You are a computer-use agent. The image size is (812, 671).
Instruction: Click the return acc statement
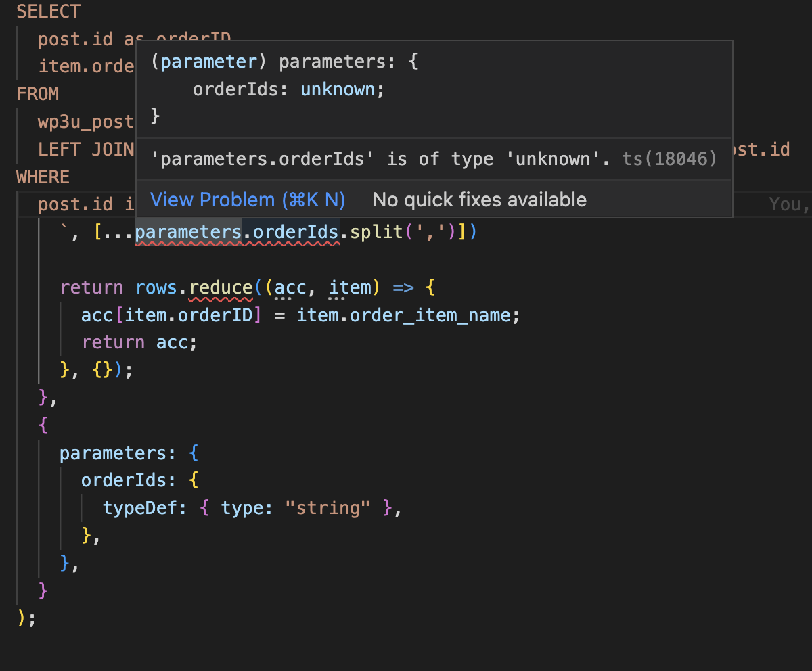[x=139, y=342]
